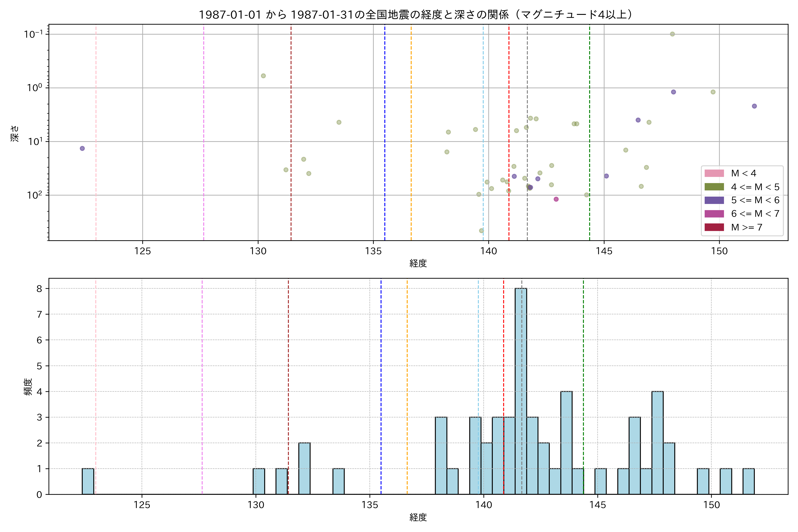Click the magenta 6 <= M < 7 legend swatch
The height and width of the screenshot is (532, 798).
(714, 214)
